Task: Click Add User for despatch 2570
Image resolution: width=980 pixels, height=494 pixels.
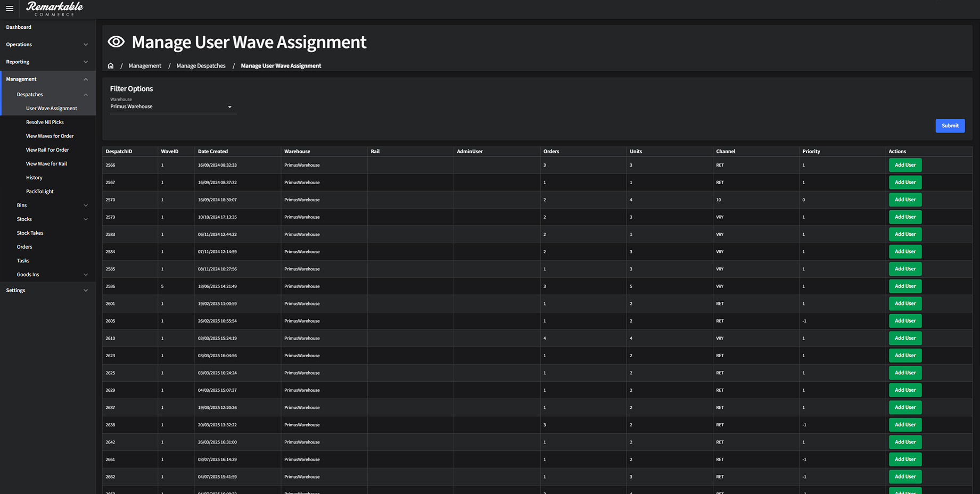Action: (905, 200)
